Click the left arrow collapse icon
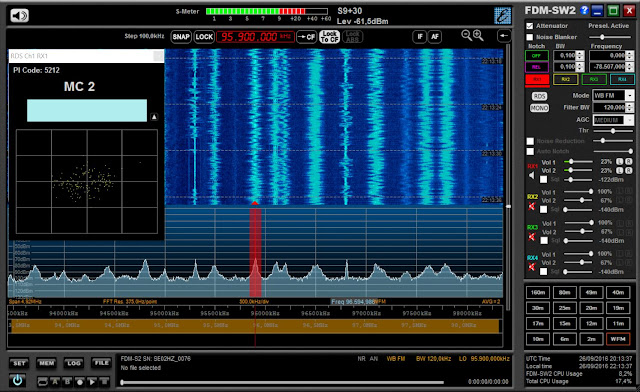 (504, 36)
